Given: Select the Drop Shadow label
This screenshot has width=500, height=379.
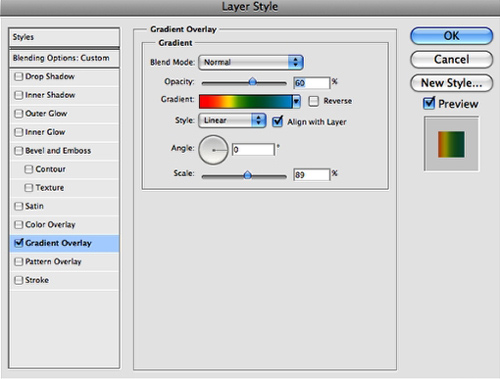Looking at the screenshot, I should pos(50,77).
